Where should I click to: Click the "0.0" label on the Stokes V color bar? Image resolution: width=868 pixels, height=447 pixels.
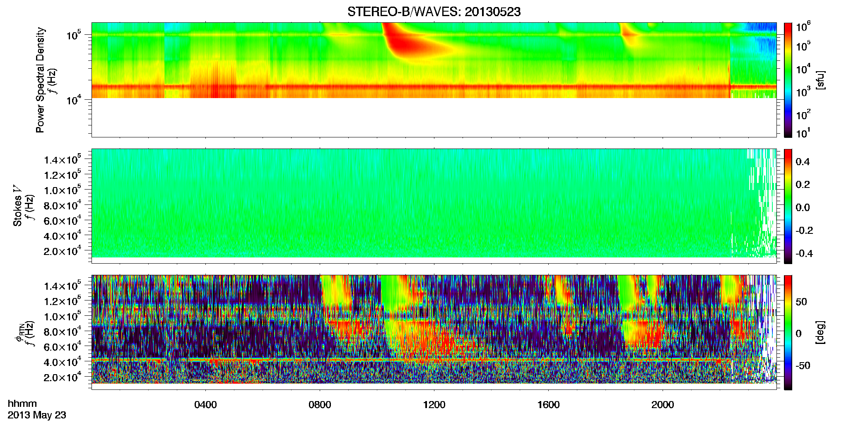803,208
